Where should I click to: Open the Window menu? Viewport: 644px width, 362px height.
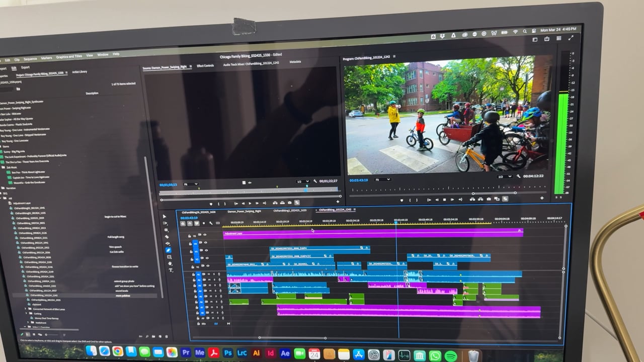click(103, 55)
